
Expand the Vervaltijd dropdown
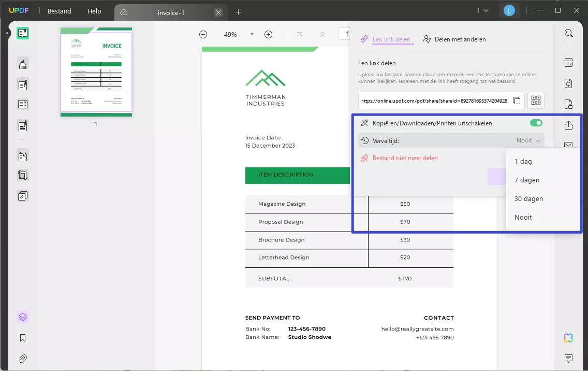(528, 140)
